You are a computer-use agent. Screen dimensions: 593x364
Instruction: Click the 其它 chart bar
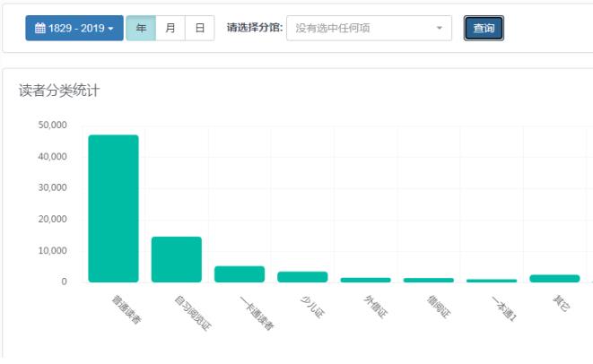[x=554, y=278]
